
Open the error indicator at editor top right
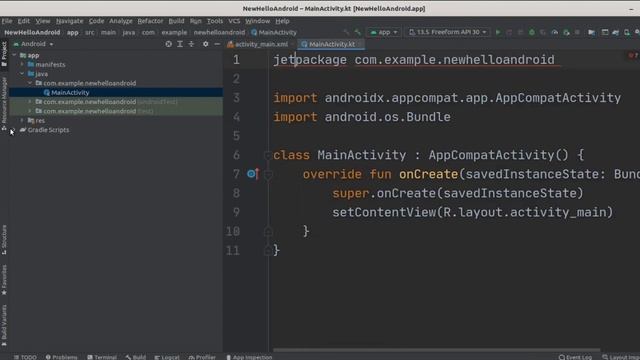pos(633,55)
